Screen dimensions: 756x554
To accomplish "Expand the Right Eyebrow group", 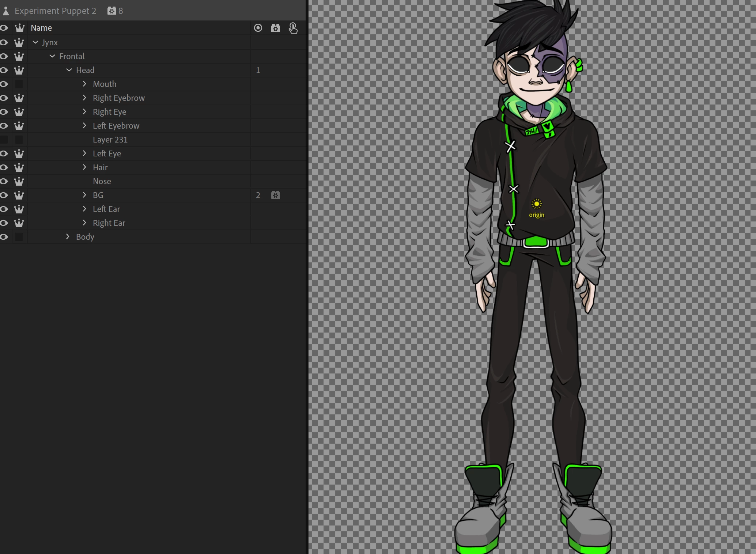I will [x=84, y=98].
